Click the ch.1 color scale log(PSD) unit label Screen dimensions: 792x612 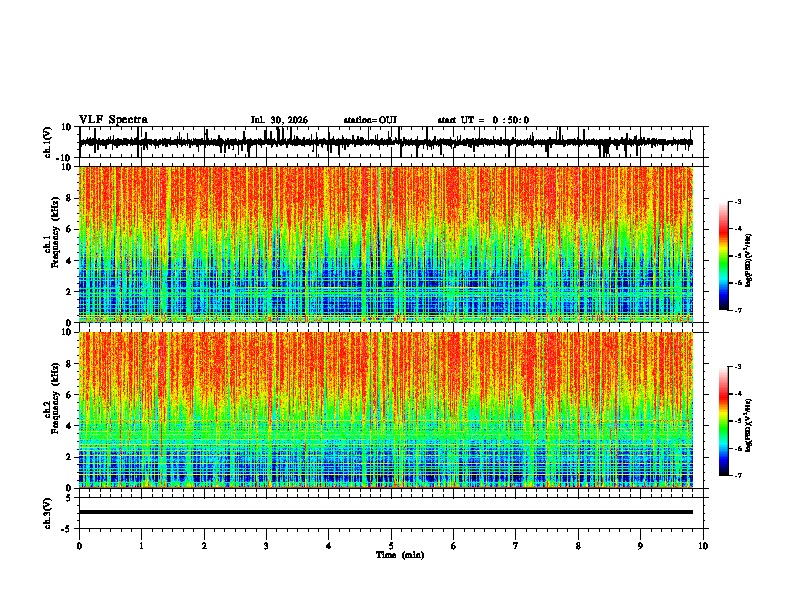click(x=749, y=260)
